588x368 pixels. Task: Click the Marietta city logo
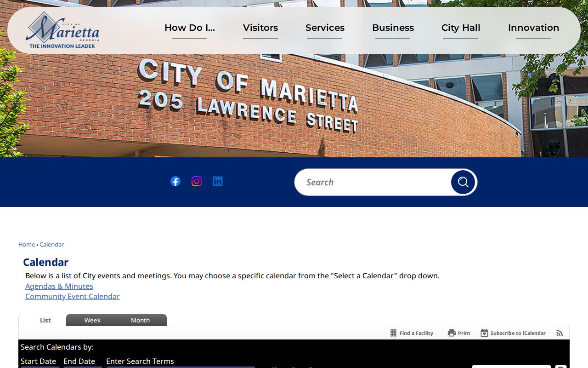62,30
